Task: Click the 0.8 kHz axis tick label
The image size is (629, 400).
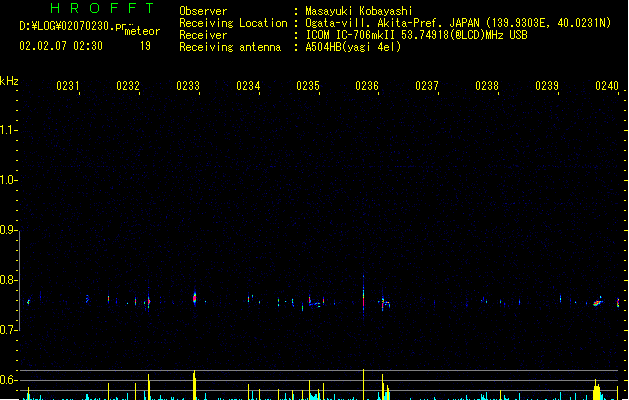Action: (x=8, y=280)
